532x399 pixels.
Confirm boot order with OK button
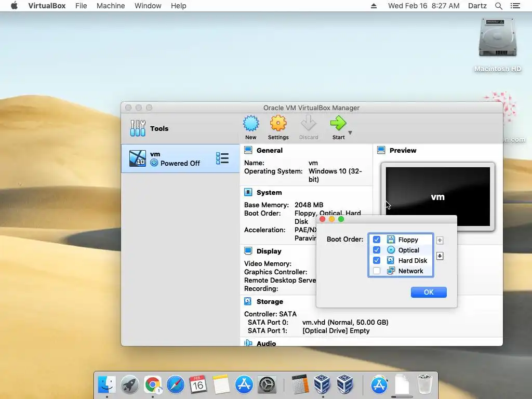coord(429,292)
